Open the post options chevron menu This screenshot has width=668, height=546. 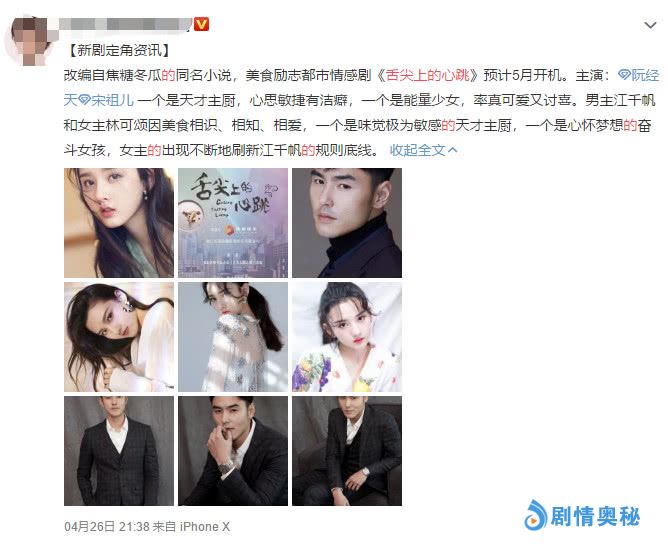tap(650, 26)
